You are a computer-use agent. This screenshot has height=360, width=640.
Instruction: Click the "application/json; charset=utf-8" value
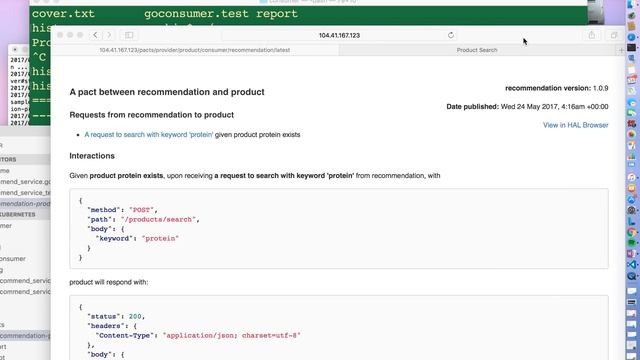click(231, 336)
